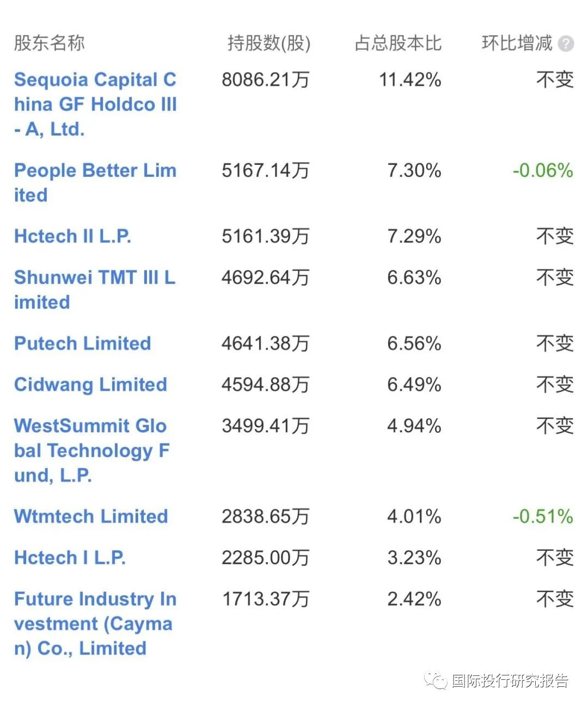Viewport: 588px width, 707px height.
Task: Click the 持股数(股) column header
Action: (269, 43)
